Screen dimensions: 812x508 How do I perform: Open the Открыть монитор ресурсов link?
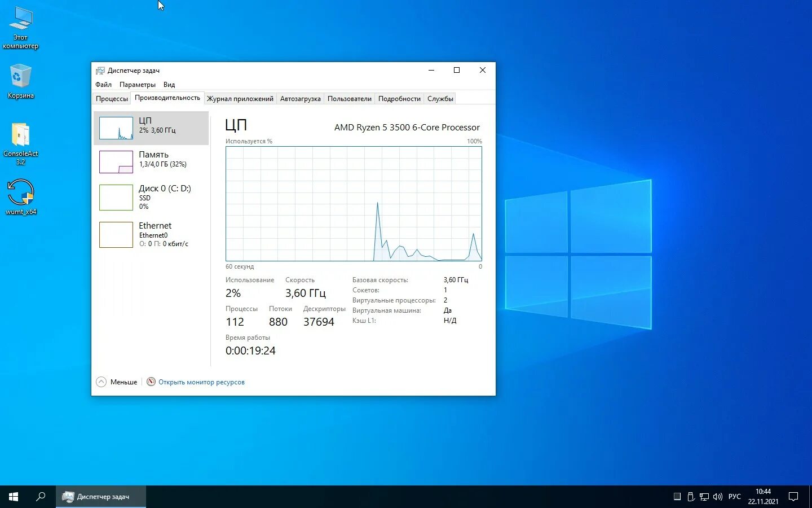[x=201, y=382]
